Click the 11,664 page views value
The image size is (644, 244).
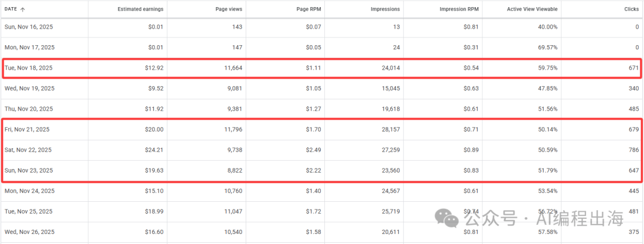click(233, 68)
